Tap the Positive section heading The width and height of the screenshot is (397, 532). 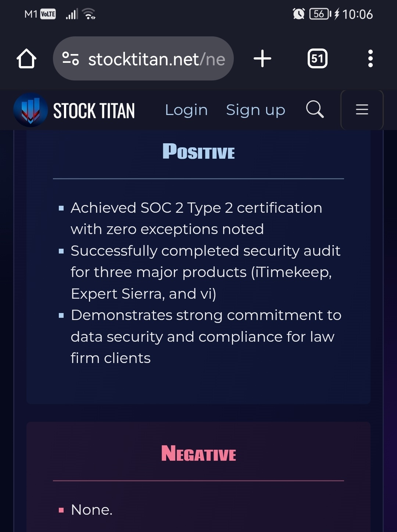click(198, 151)
